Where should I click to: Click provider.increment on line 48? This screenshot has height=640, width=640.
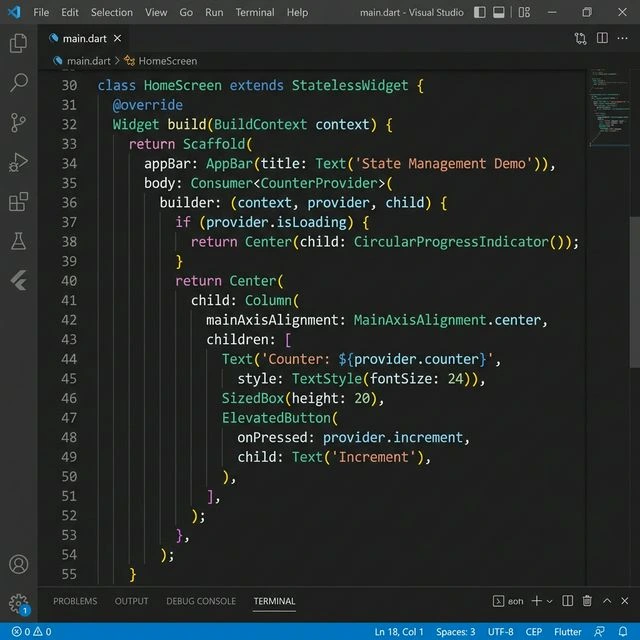point(393,438)
